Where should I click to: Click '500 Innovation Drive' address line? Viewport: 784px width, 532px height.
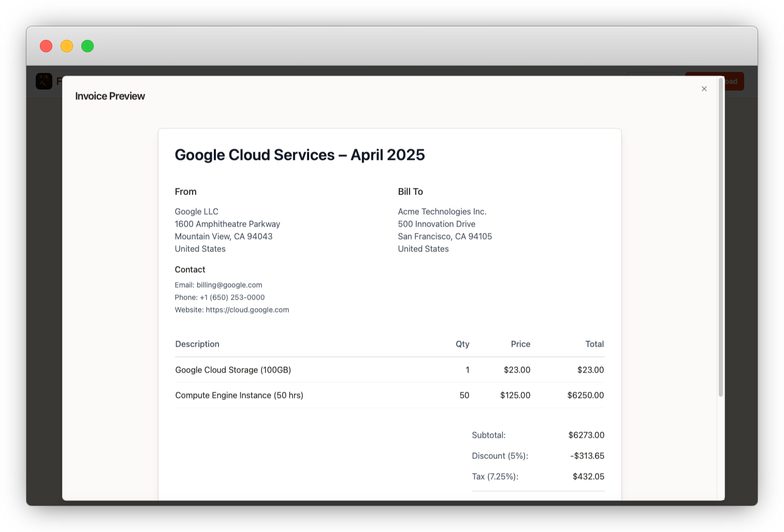[x=437, y=224]
